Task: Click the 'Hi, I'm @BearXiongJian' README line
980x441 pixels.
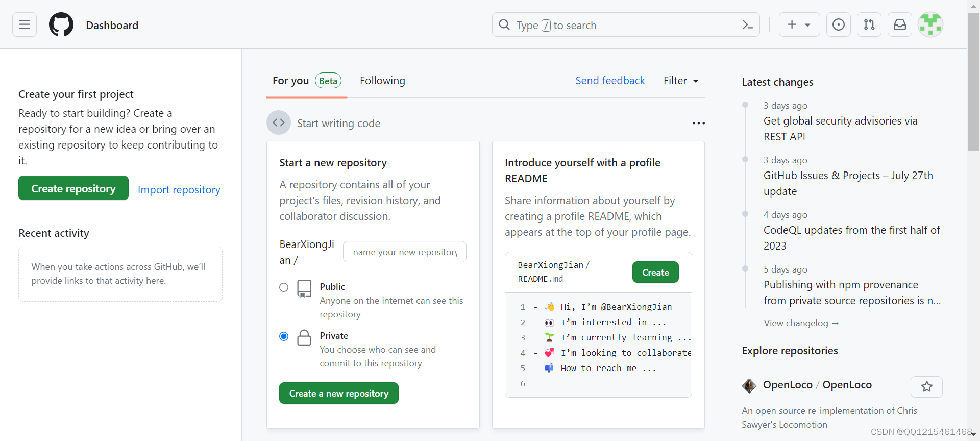Action: pos(616,307)
